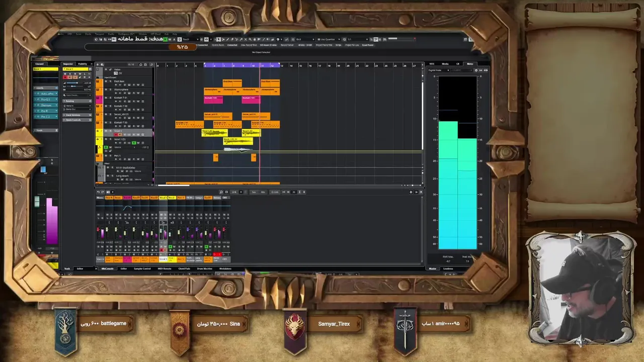Mute the Dest Bass track
The width and height of the screenshot is (644, 362).
106,81
